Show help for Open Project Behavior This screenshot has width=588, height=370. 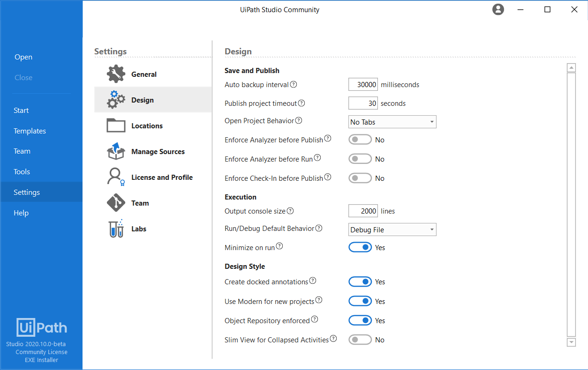(299, 120)
